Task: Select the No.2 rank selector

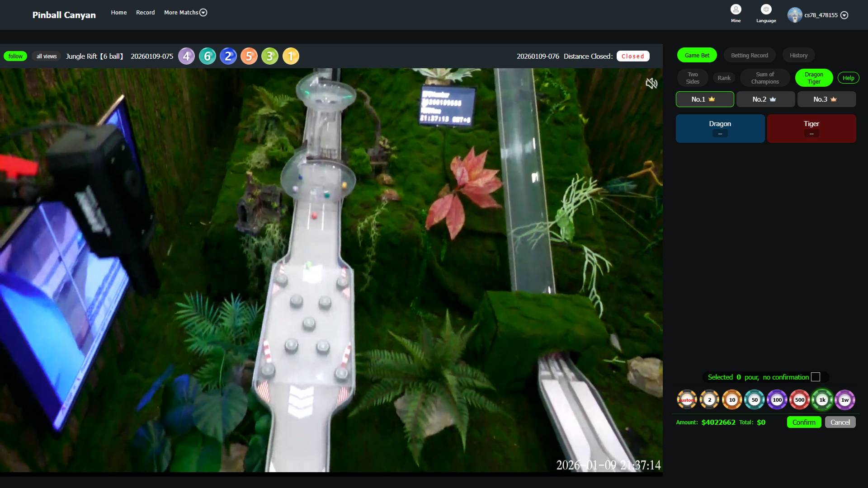Action: coord(765,99)
